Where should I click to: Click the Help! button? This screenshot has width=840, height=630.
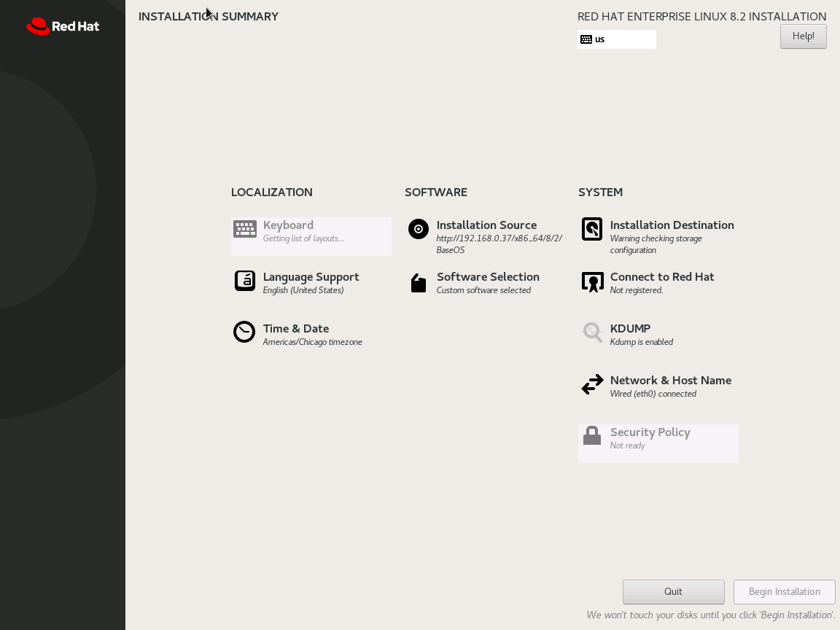[x=803, y=36]
